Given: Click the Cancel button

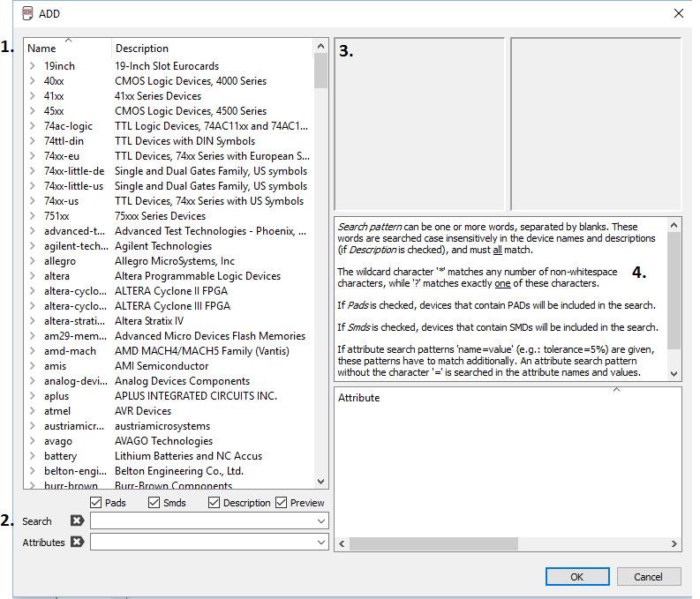Looking at the screenshot, I should click(x=649, y=577).
